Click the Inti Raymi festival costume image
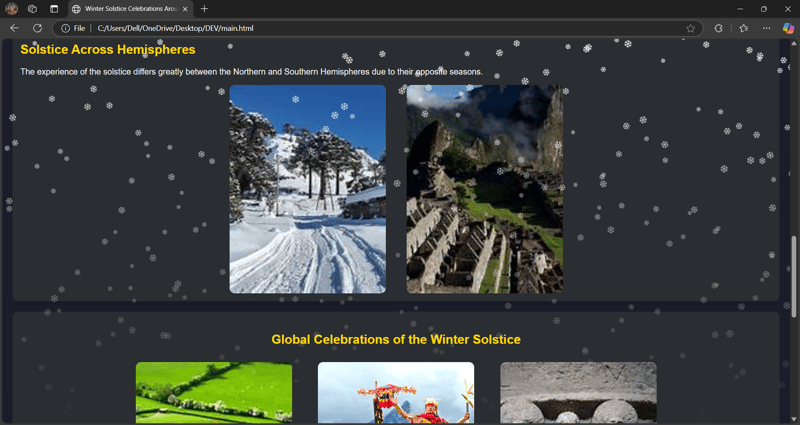 click(x=396, y=392)
